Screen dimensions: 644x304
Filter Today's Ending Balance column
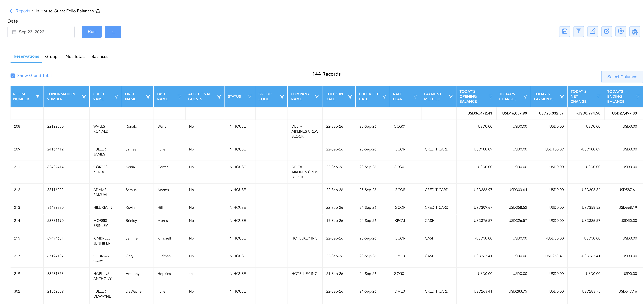[637, 97]
